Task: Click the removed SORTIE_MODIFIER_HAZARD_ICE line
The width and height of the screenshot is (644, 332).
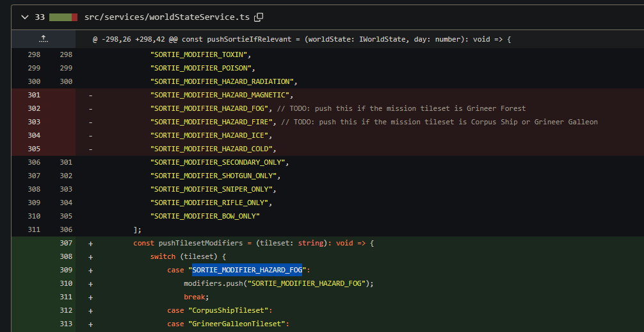Action: [211, 135]
